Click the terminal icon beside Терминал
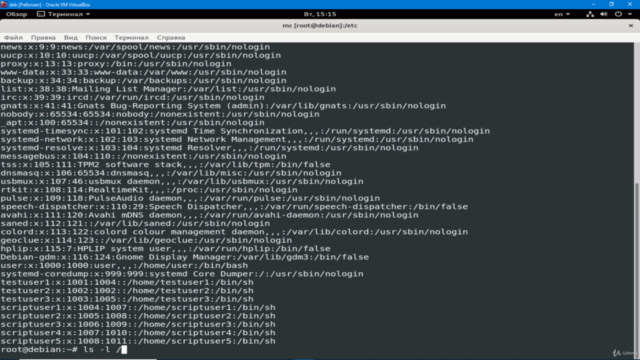Image resolution: width=640 pixels, height=360 pixels. tap(41, 14)
